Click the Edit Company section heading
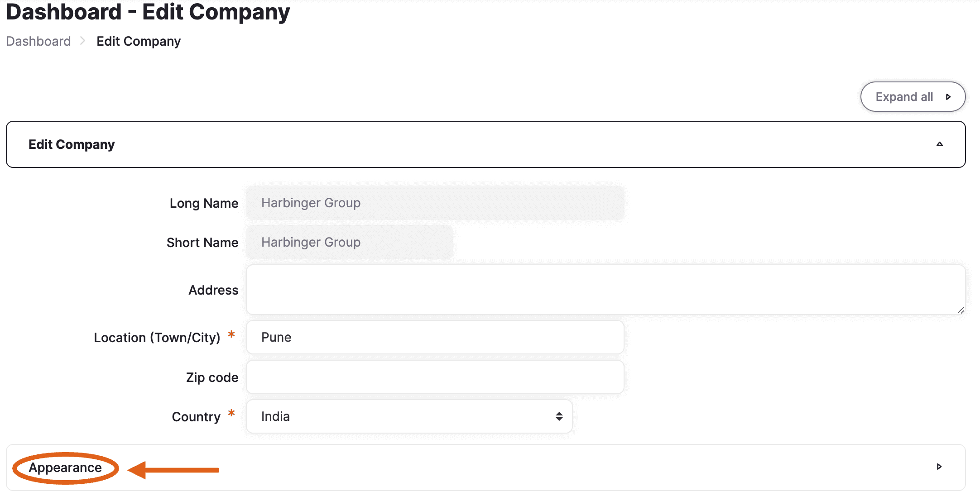 click(72, 144)
